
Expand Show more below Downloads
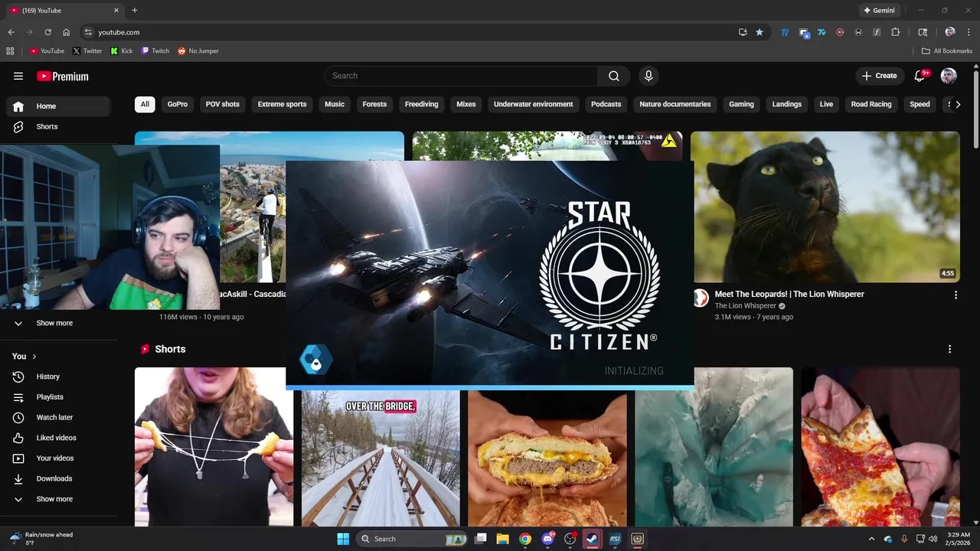point(58,499)
